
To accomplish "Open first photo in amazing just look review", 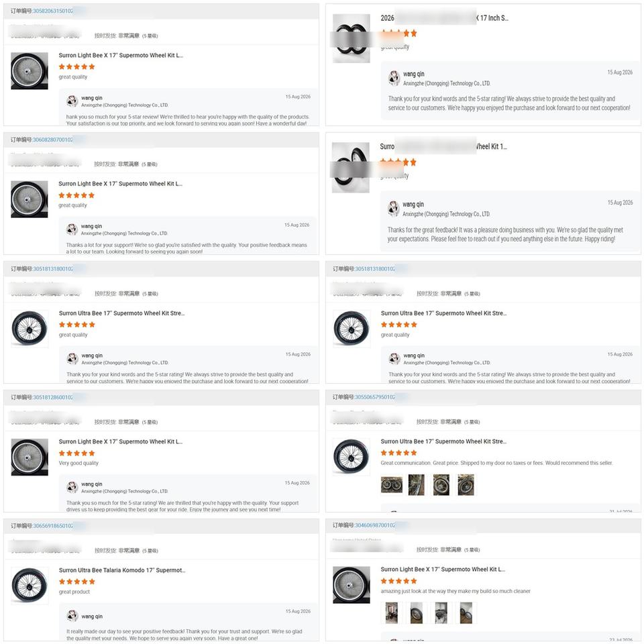I will click(x=391, y=613).
